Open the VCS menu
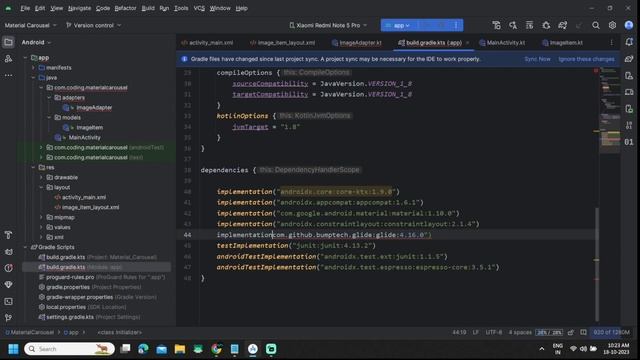Screen dimensions: 640x360 199,8
